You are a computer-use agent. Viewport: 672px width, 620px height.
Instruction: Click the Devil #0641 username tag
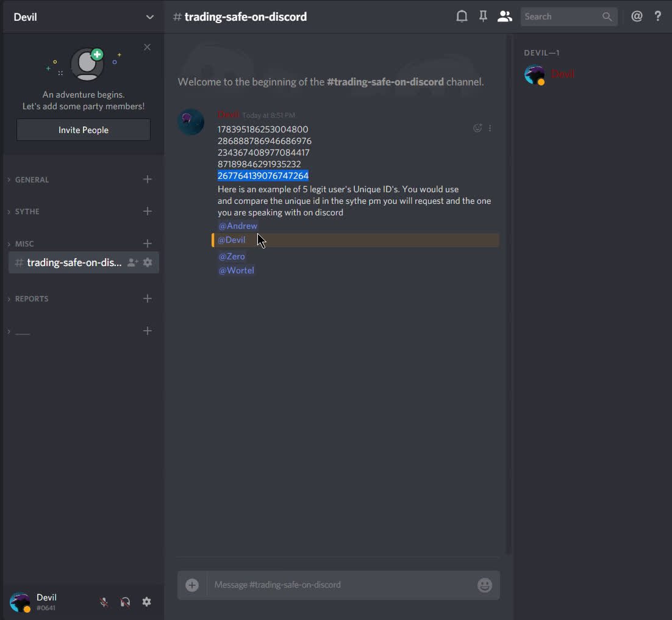tap(46, 602)
